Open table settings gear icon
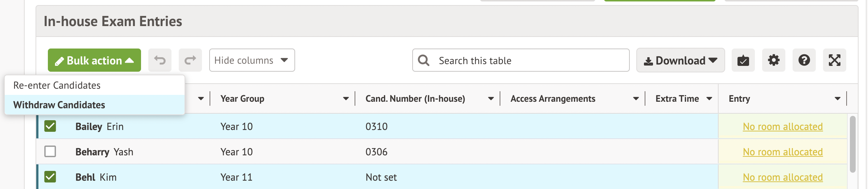868x189 pixels. pos(773,60)
